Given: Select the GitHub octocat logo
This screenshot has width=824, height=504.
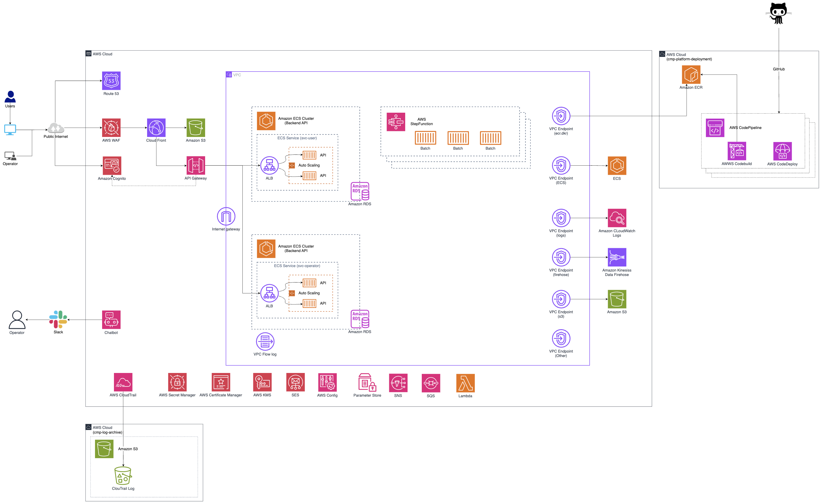Looking at the screenshot, I should pyautogui.click(x=778, y=13).
